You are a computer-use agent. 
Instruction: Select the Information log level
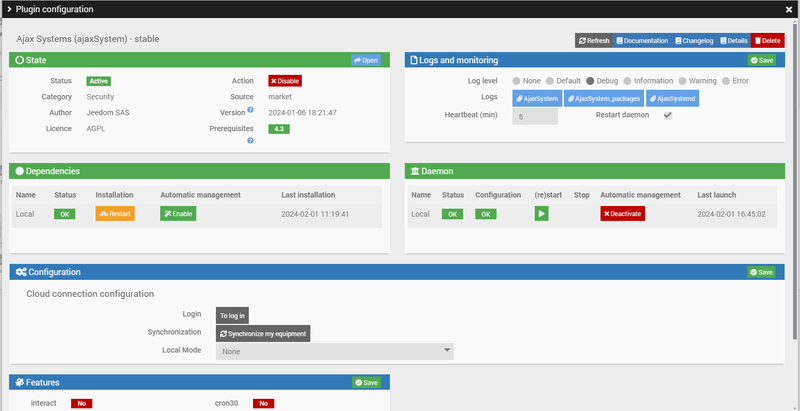(x=628, y=81)
